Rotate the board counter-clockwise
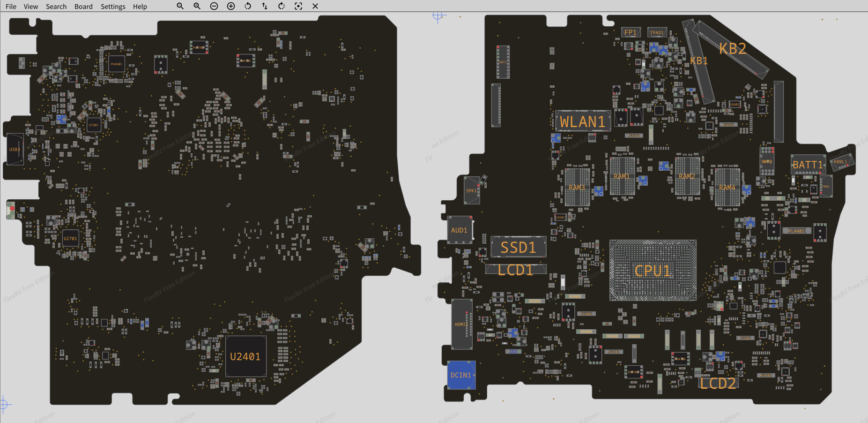Image resolution: width=868 pixels, height=423 pixels. (x=248, y=6)
